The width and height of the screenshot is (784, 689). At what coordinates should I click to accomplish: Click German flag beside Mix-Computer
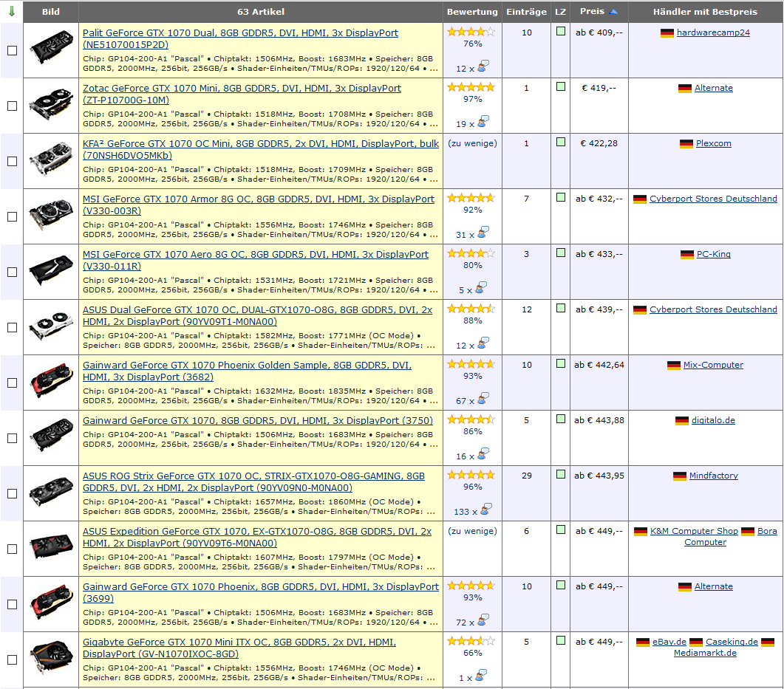tap(674, 366)
